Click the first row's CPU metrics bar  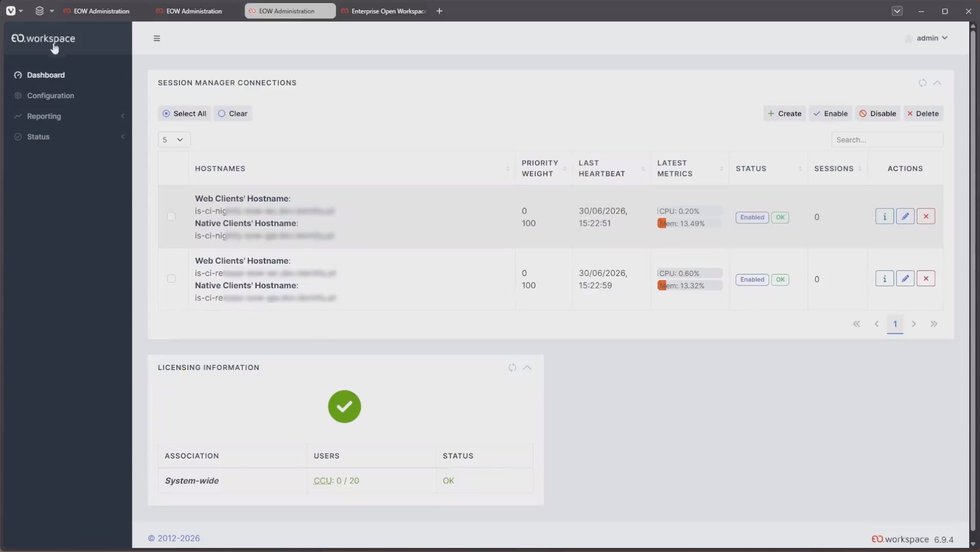pyautogui.click(x=689, y=211)
